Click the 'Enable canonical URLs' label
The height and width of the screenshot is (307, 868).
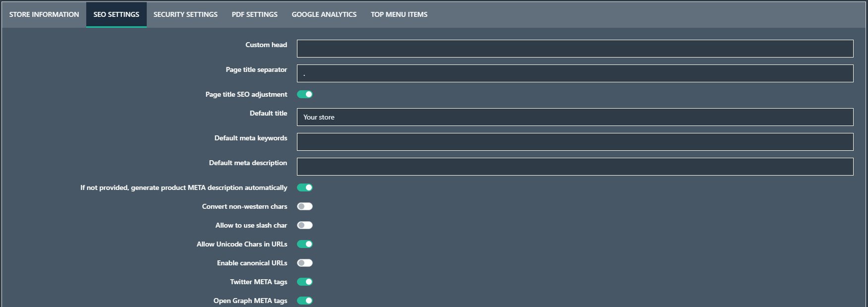tap(252, 263)
